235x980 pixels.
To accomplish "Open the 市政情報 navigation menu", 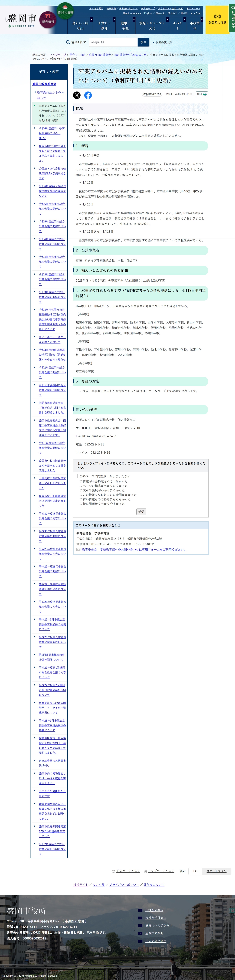I will (x=195, y=26).
